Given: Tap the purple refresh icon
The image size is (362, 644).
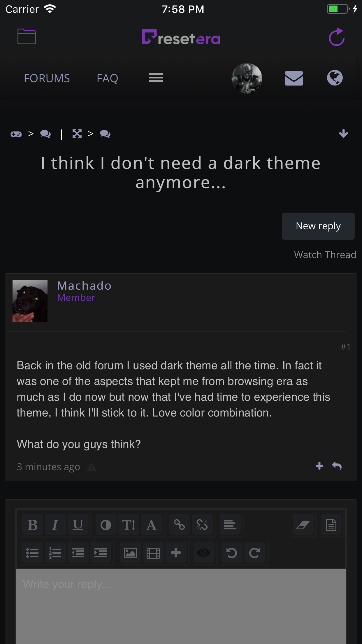Looking at the screenshot, I should 337,37.
